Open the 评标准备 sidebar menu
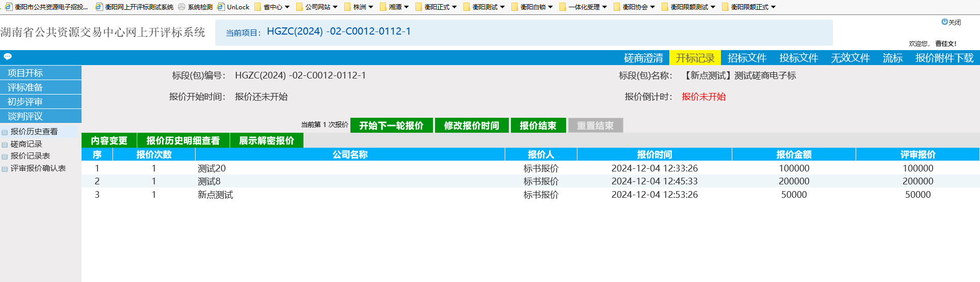This screenshot has height=282, width=980. click(25, 87)
